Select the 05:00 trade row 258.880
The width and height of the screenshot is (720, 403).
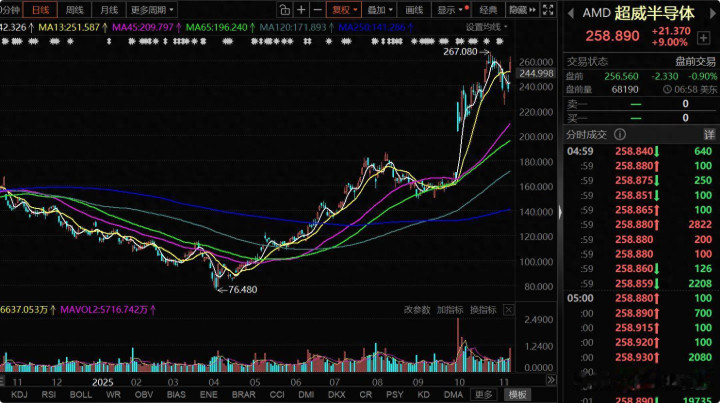tap(639, 298)
